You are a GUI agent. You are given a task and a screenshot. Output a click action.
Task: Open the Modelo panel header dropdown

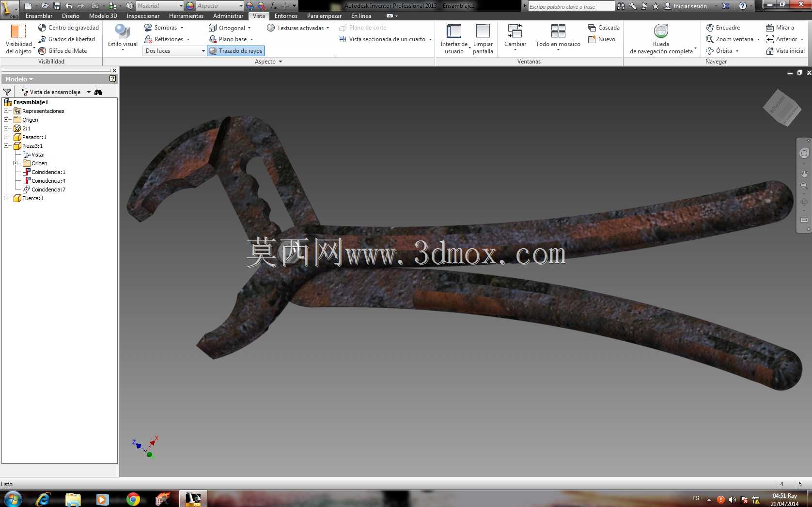19,79
